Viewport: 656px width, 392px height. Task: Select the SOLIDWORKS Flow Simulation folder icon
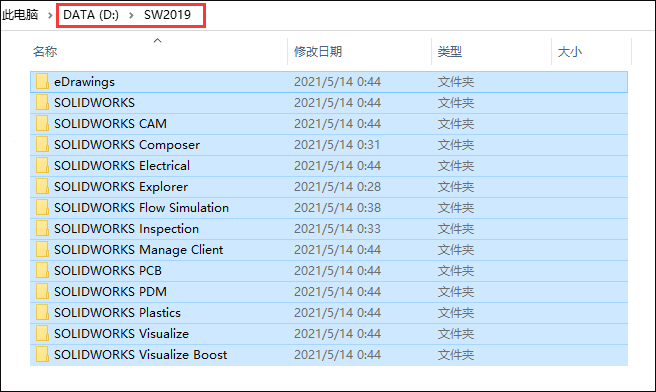pos(42,208)
